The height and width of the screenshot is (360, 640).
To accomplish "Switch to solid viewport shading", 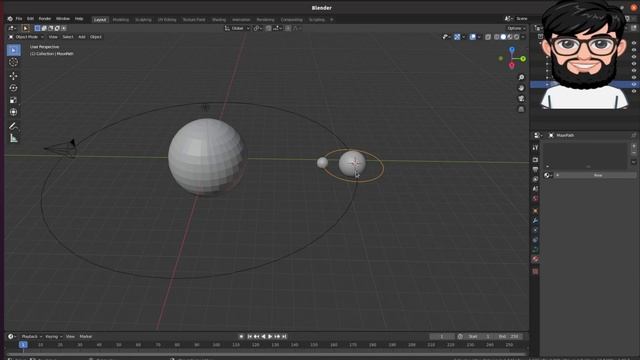I will 503,37.
